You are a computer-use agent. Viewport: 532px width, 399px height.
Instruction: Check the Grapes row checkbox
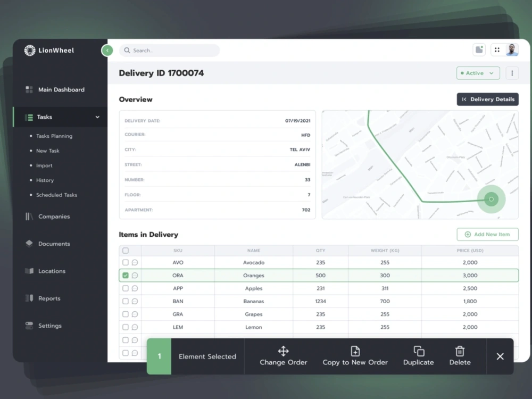[x=126, y=314]
